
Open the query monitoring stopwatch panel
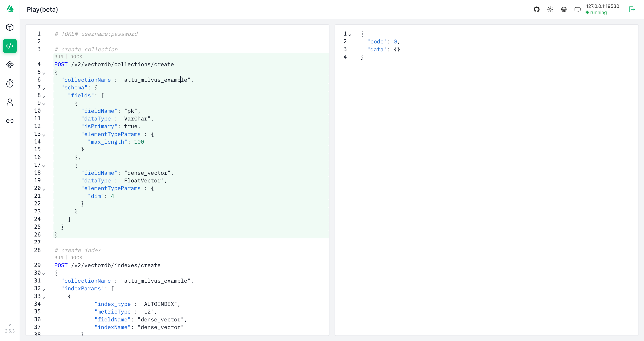pyautogui.click(x=10, y=83)
